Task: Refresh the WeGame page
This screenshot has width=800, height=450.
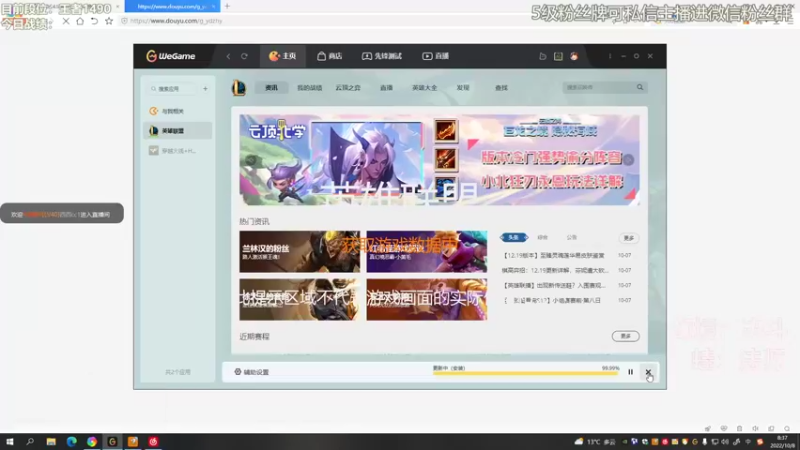Action: point(244,56)
